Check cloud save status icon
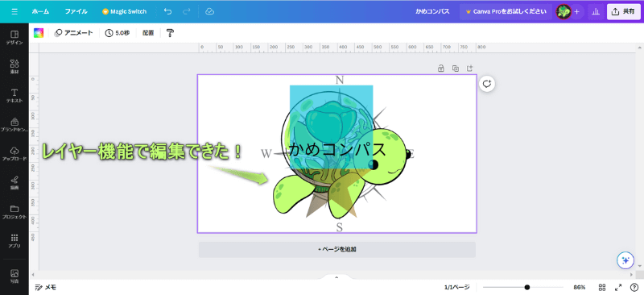Screen dimensions: 644x295 coord(209,11)
